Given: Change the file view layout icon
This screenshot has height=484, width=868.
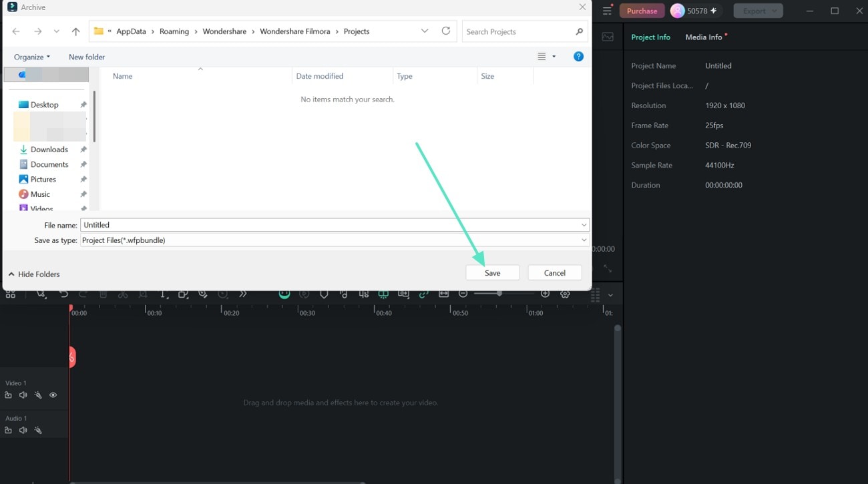Looking at the screenshot, I should [x=542, y=57].
